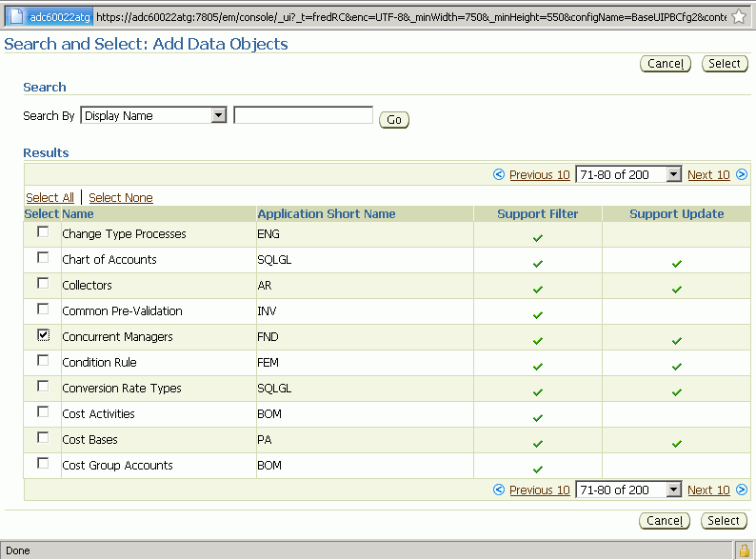Click the bottom previous-page arrow icon
The height and width of the screenshot is (560, 756).
499,490
